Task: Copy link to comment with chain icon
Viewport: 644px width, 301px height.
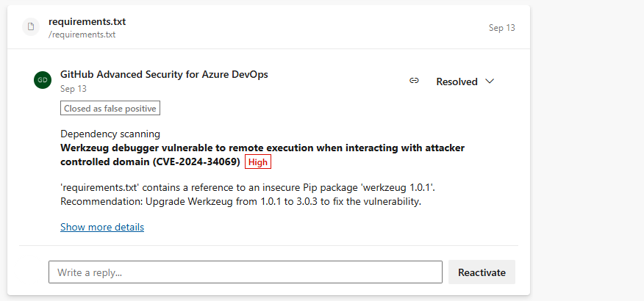Action: pos(414,81)
